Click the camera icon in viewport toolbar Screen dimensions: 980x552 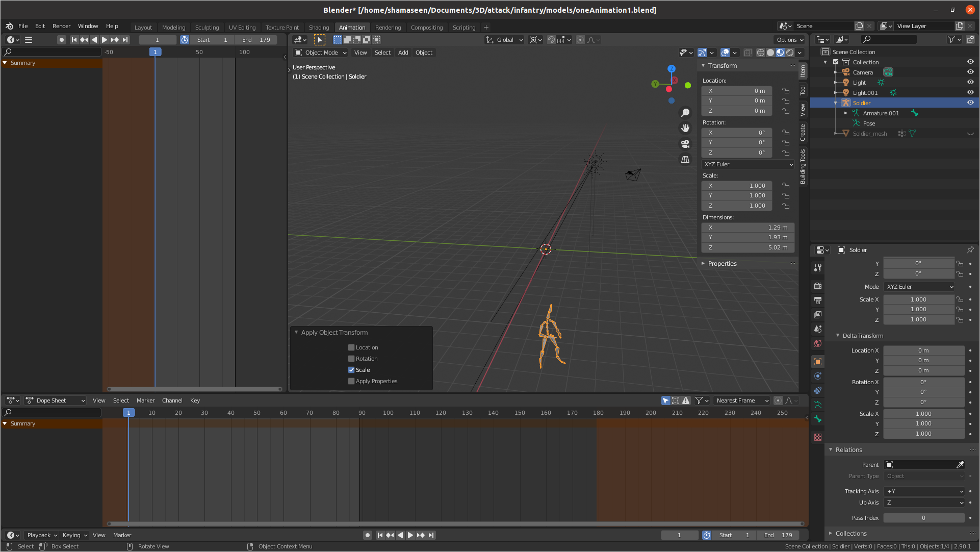tap(686, 144)
